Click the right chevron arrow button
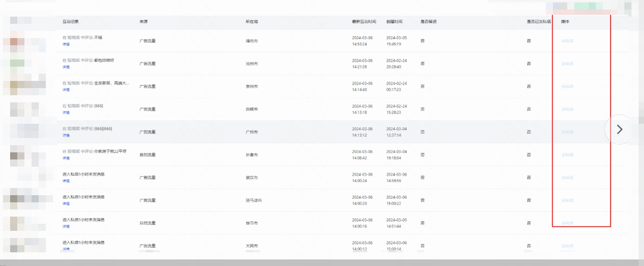The height and width of the screenshot is (266, 644). tap(619, 129)
